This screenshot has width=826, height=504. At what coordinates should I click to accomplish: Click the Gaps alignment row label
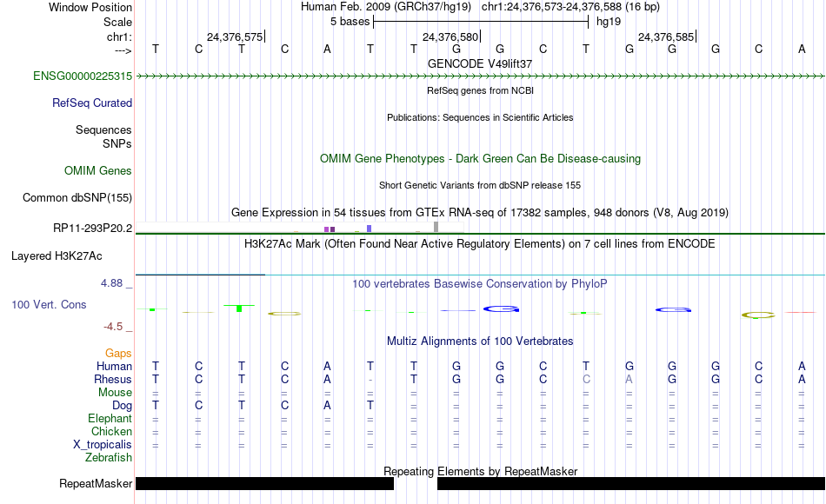[118, 354]
